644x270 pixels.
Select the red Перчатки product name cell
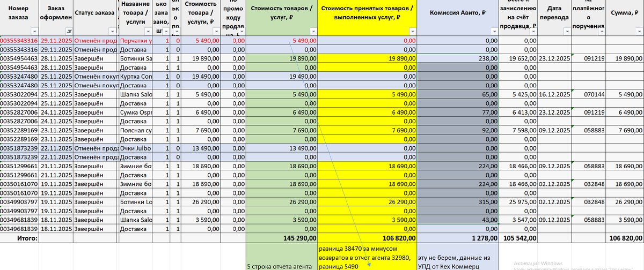136,40
